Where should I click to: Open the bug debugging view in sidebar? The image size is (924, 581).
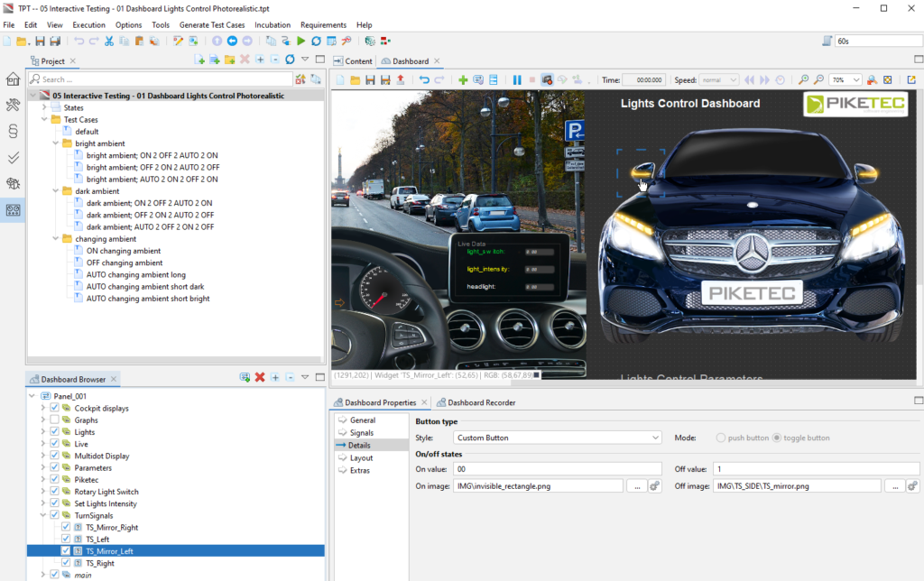[x=13, y=184]
